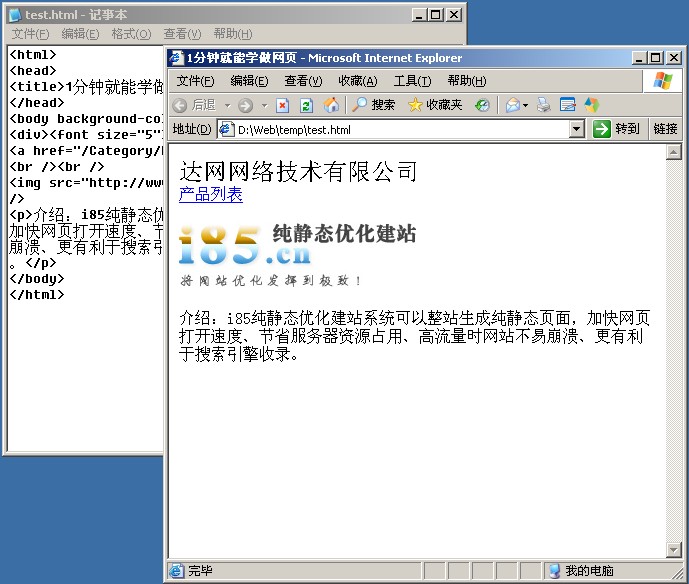Click the i85.cn logo image

297,255
